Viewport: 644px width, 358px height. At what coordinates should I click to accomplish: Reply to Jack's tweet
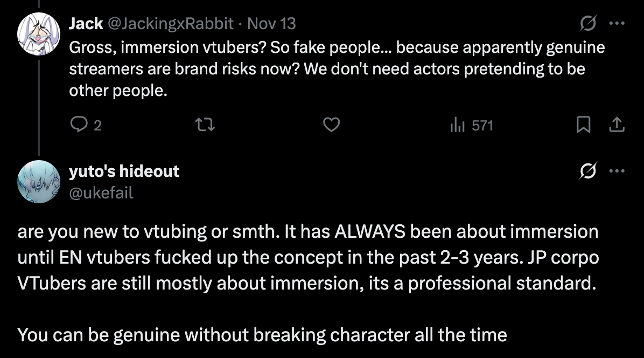click(x=79, y=126)
